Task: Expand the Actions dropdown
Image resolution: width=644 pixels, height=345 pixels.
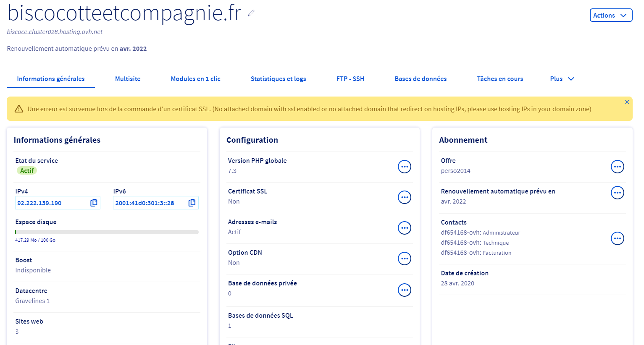Action: tap(611, 15)
